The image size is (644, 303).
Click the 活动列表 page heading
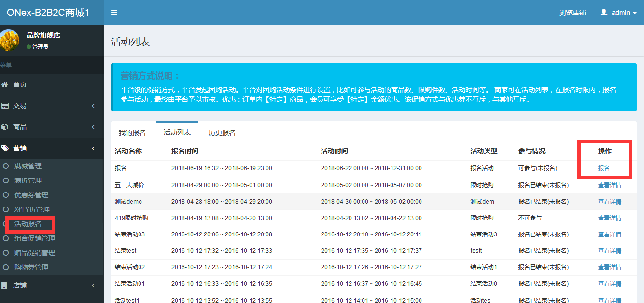tap(130, 41)
